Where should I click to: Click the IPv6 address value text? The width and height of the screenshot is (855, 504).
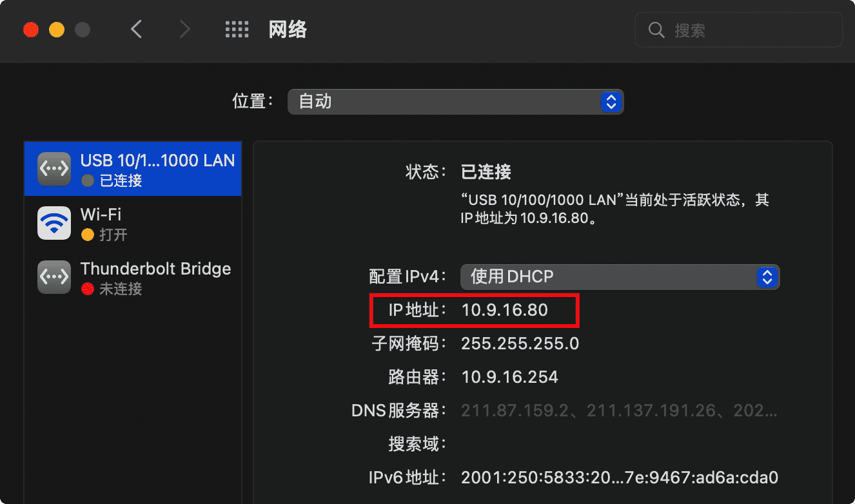[x=619, y=477]
